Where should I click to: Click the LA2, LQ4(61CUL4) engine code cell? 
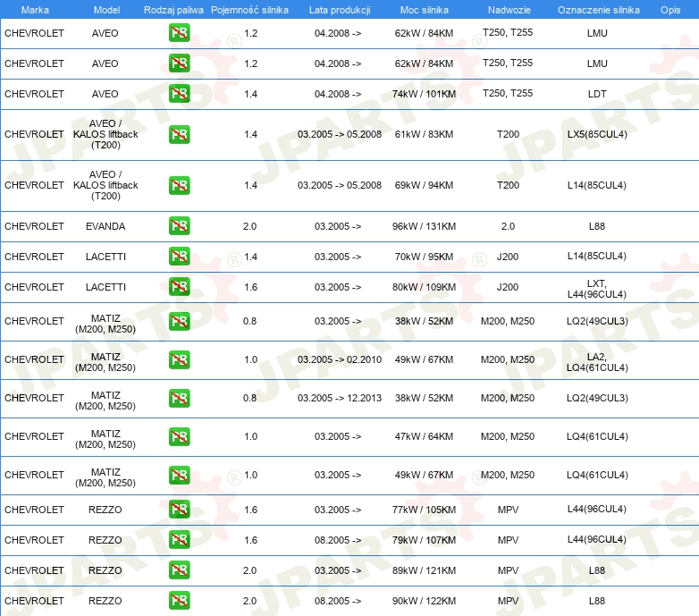tap(597, 362)
